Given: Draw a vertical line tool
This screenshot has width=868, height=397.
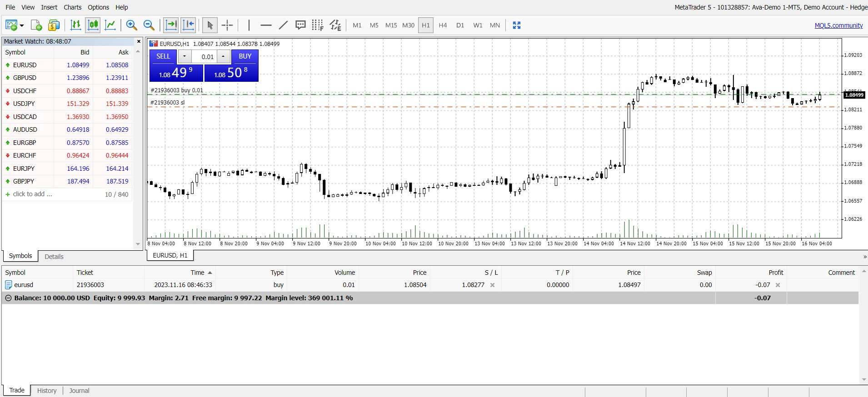Looking at the screenshot, I should (x=249, y=25).
